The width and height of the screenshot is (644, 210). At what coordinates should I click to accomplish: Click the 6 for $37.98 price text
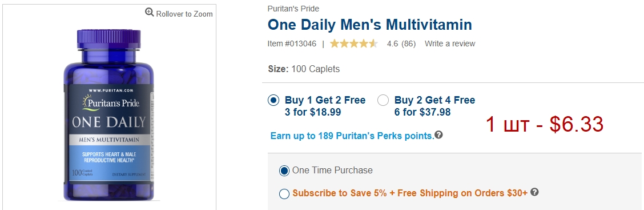tap(422, 112)
